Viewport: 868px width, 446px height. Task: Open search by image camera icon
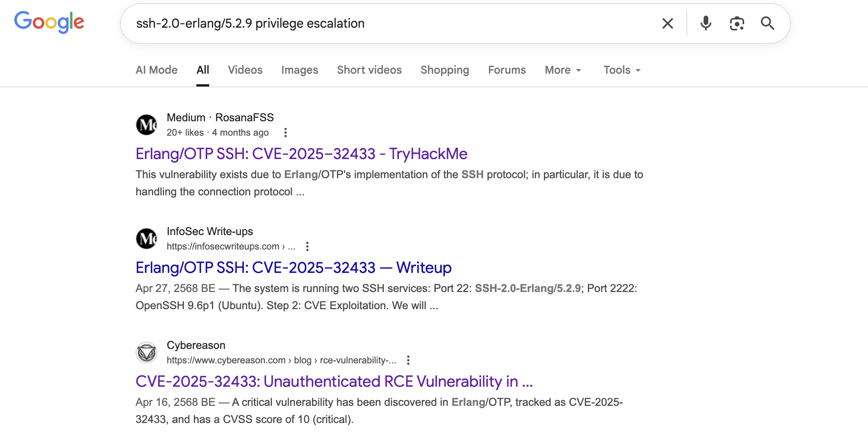736,23
